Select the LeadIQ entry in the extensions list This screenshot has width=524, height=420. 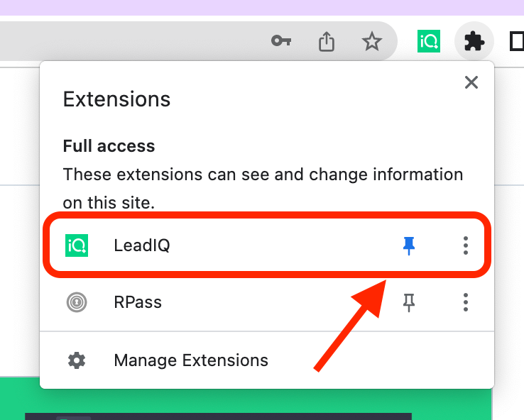click(x=142, y=245)
